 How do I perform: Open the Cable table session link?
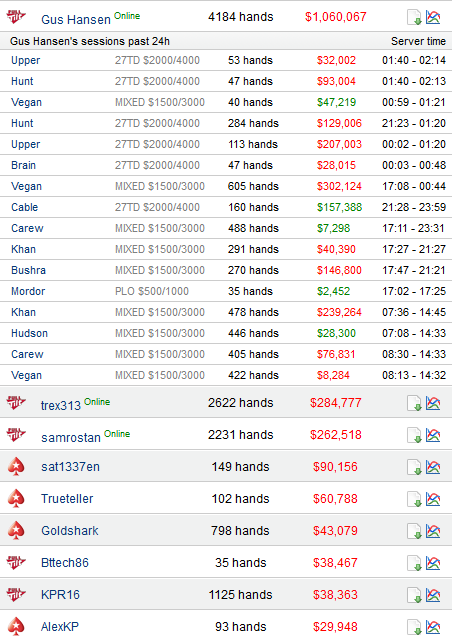coord(25,207)
